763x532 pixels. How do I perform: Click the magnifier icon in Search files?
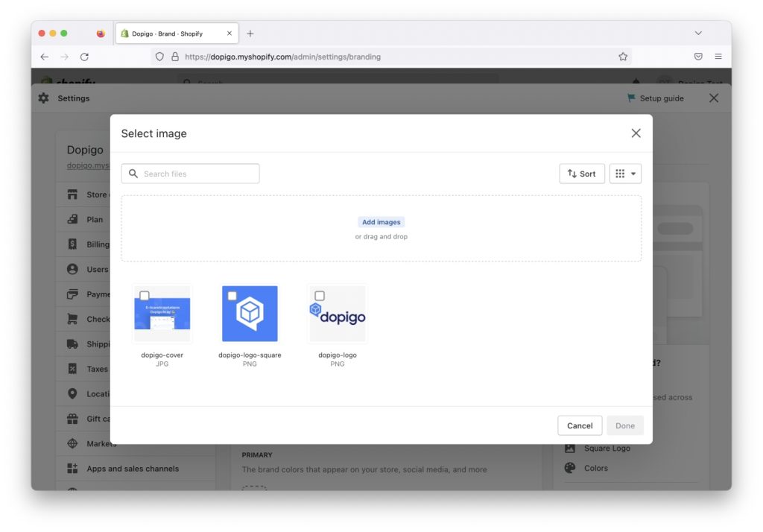click(x=133, y=174)
